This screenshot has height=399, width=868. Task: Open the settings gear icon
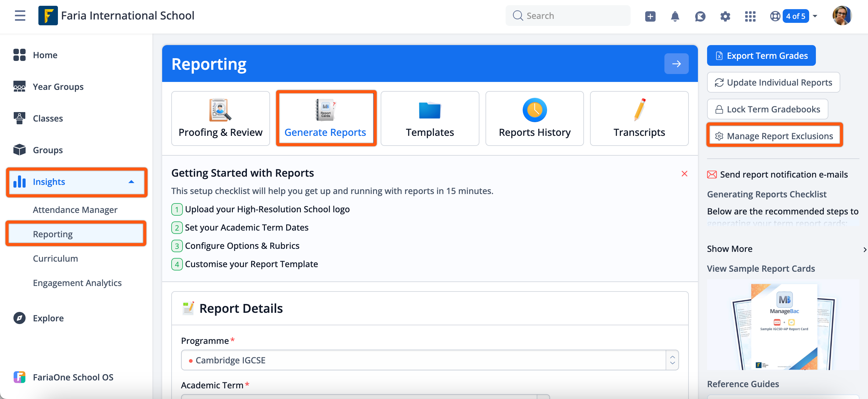pyautogui.click(x=725, y=16)
